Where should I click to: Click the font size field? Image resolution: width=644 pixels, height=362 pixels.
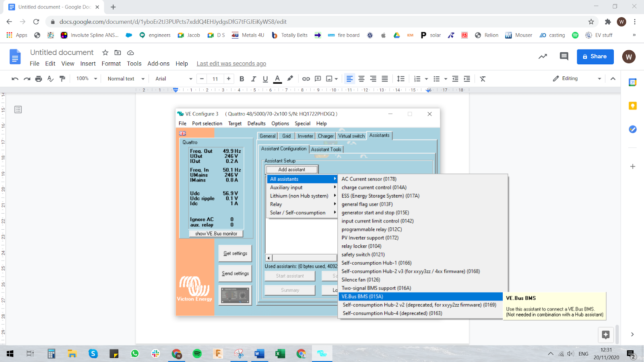(x=215, y=79)
